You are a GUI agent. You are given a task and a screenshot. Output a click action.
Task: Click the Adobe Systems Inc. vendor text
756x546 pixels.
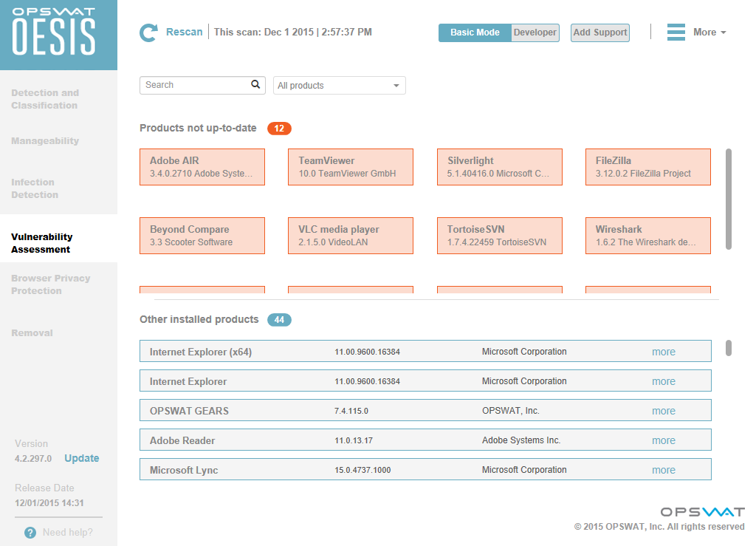(521, 440)
